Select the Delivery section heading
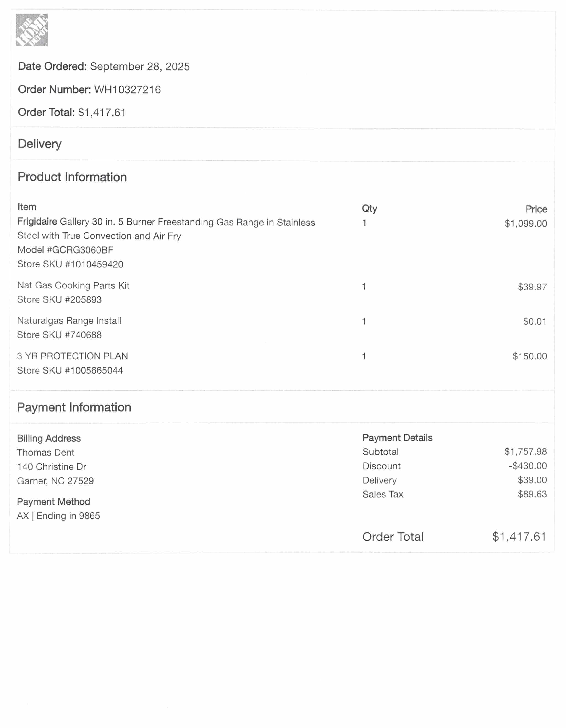This screenshot has width=566, height=728. click(40, 144)
